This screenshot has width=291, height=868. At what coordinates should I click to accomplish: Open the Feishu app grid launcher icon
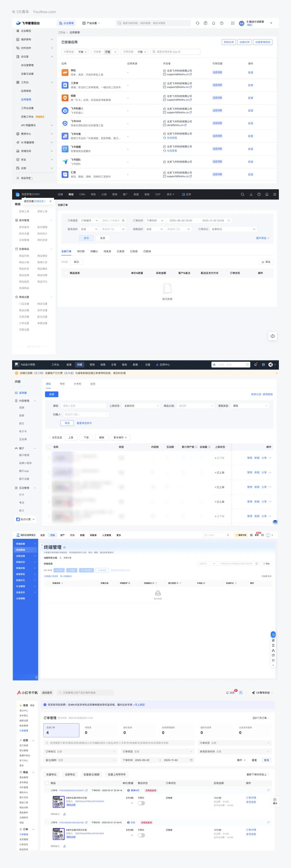click(x=232, y=23)
